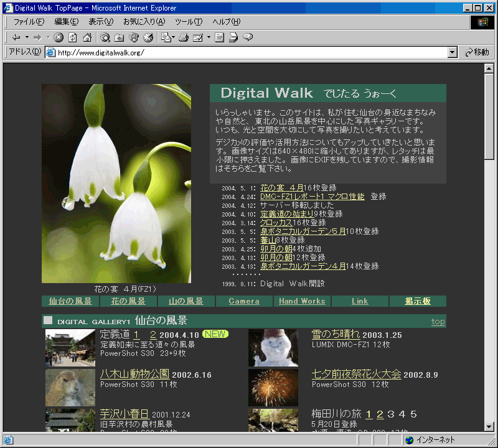This screenshot has width=498, height=448.
Task: Open 泉ボタニカルガーデン4月 link
Action: (303, 266)
